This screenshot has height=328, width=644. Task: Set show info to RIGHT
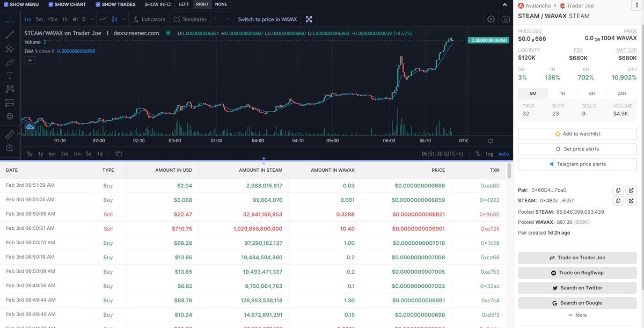pyautogui.click(x=202, y=4)
